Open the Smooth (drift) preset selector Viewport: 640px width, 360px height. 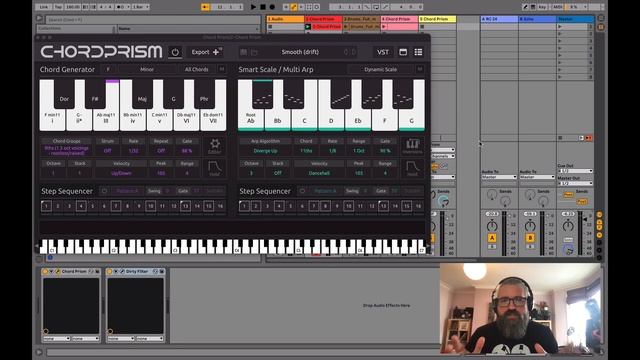(x=300, y=52)
